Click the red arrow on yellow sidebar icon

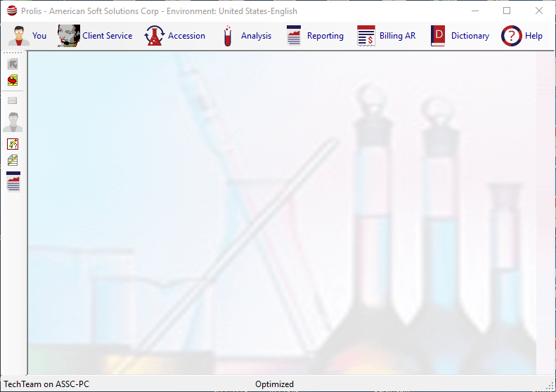coord(13,81)
